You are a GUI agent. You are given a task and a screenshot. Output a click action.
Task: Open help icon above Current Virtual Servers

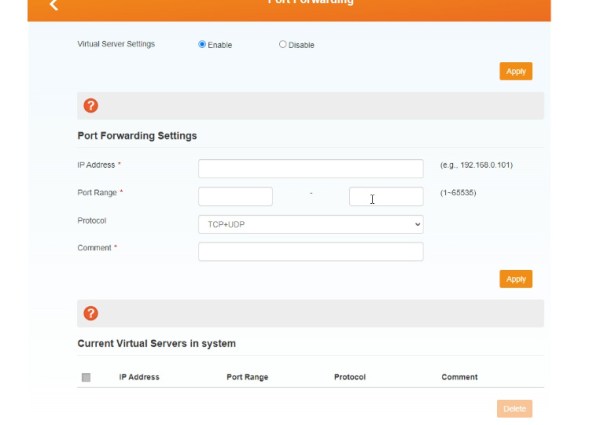coord(91,313)
